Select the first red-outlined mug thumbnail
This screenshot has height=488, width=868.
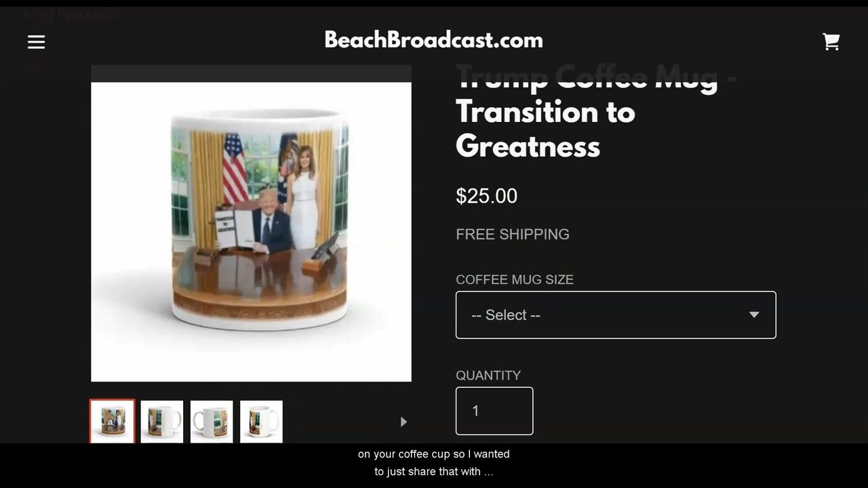point(113,422)
